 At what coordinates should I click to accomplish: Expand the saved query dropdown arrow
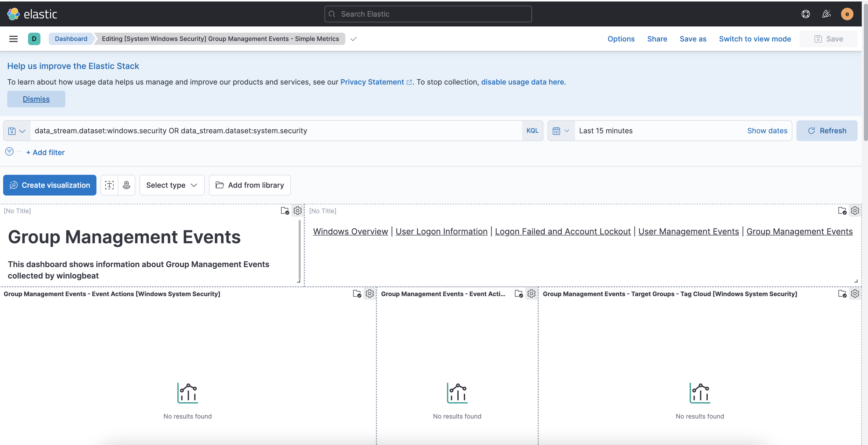(22, 131)
